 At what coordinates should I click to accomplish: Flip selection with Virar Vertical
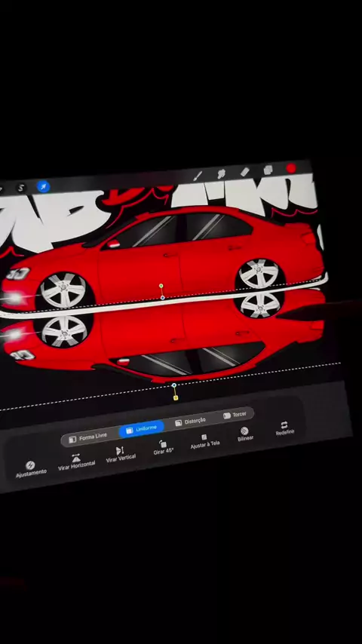pyautogui.click(x=121, y=455)
